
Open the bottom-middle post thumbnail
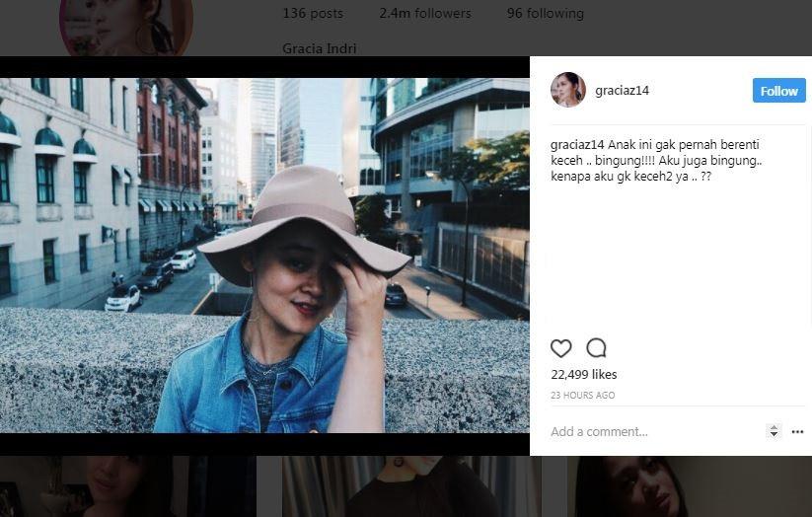coord(411,486)
